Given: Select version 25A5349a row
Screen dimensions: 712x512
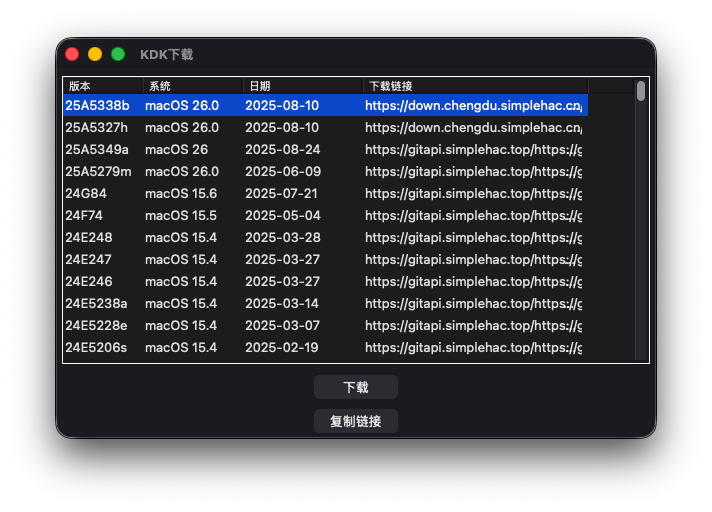Looking at the screenshot, I should coord(326,149).
